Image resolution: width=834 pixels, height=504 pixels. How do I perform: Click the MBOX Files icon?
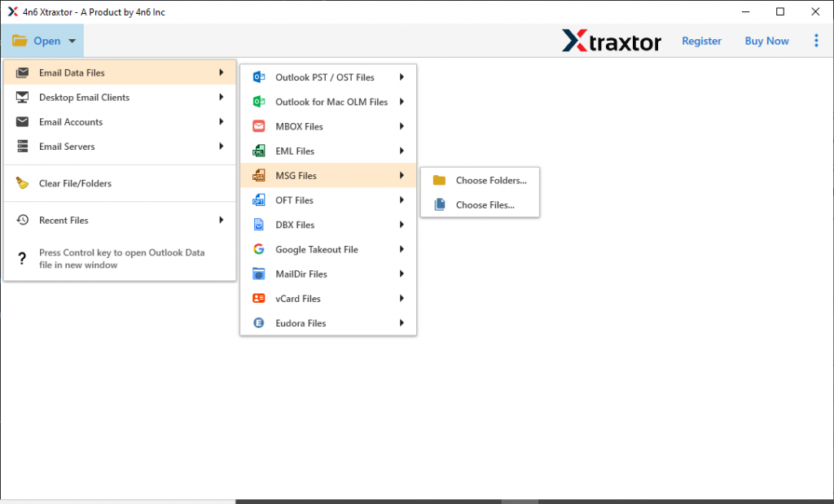261,126
